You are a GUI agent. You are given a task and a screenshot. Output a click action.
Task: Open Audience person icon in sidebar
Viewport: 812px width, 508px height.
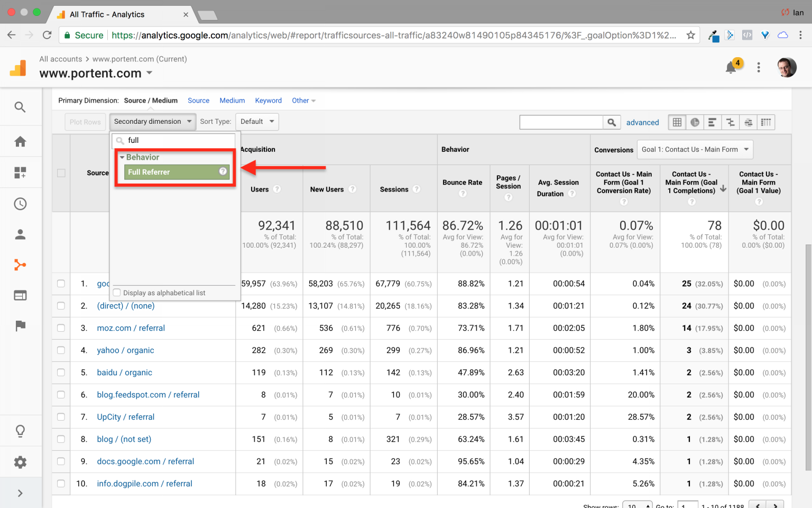point(20,234)
